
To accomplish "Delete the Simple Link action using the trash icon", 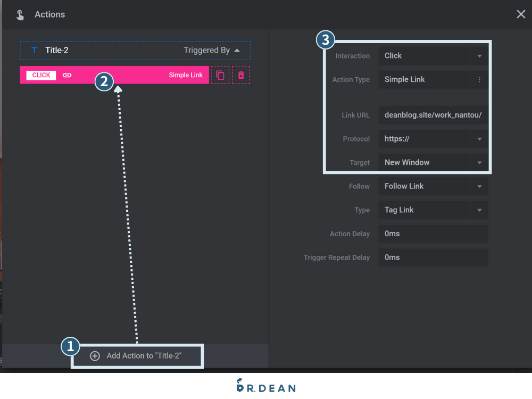I will tap(241, 75).
